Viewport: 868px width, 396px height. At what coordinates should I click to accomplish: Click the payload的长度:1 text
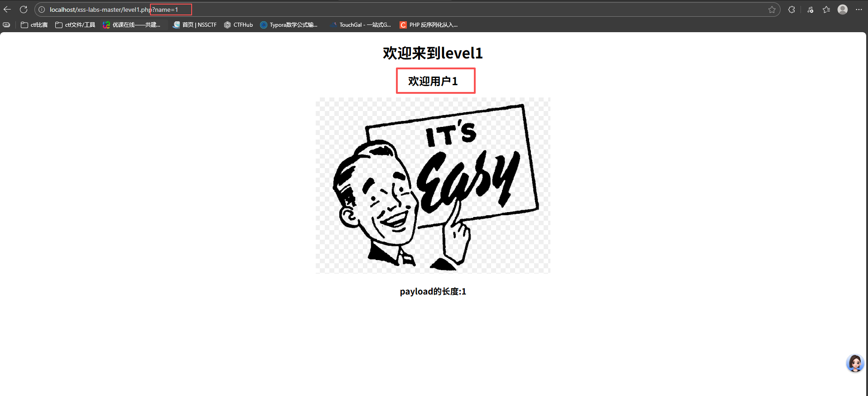[x=433, y=291]
